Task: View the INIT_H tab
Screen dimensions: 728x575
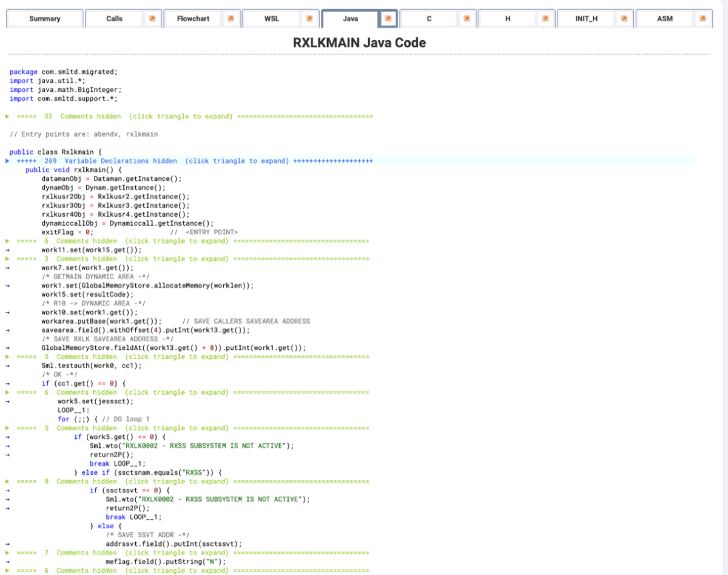Action: pyautogui.click(x=586, y=19)
